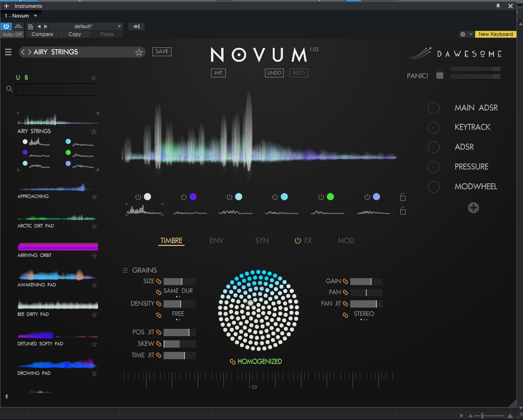Screen dimensions: 523x420
Task: Click the PAN JIT modulation link icon
Action: tap(345, 303)
